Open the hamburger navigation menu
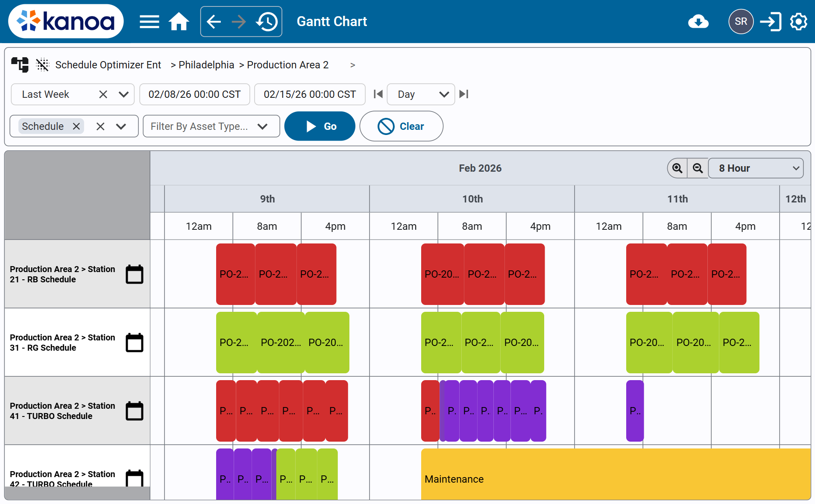This screenshot has height=504, width=815. click(149, 21)
